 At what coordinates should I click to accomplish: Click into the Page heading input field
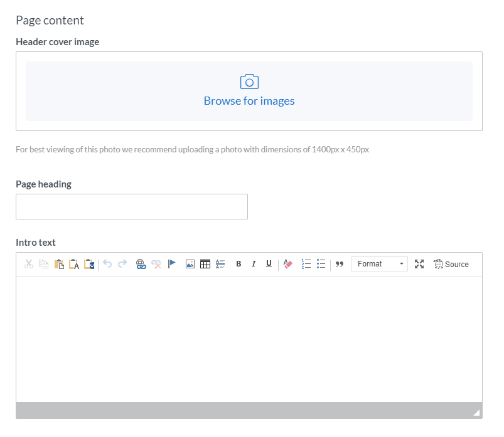click(x=132, y=206)
